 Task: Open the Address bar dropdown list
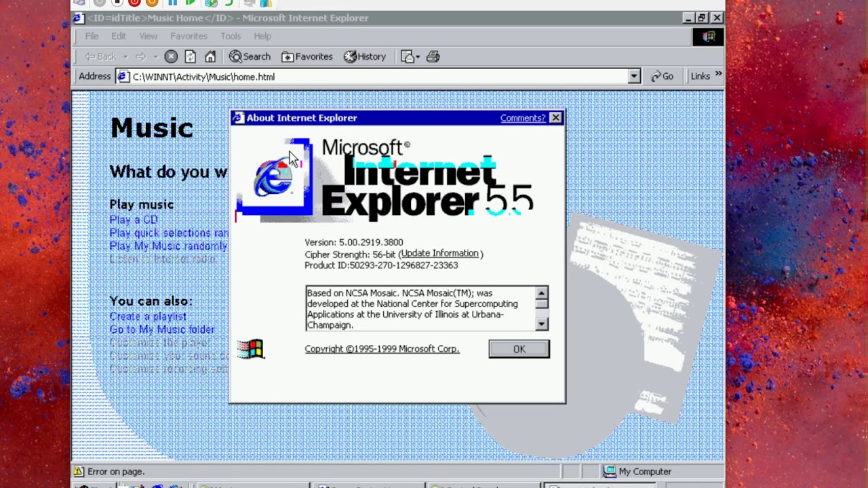pyautogui.click(x=634, y=77)
